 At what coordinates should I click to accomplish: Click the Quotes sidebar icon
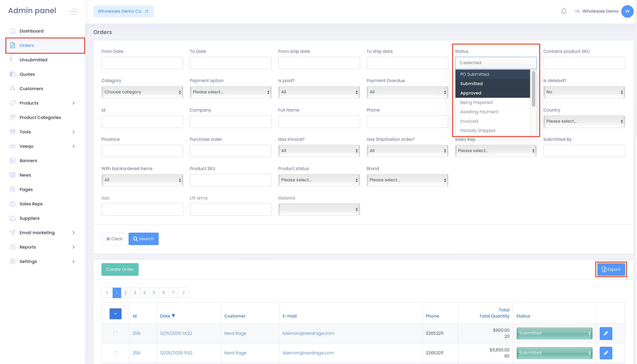[x=12, y=74]
